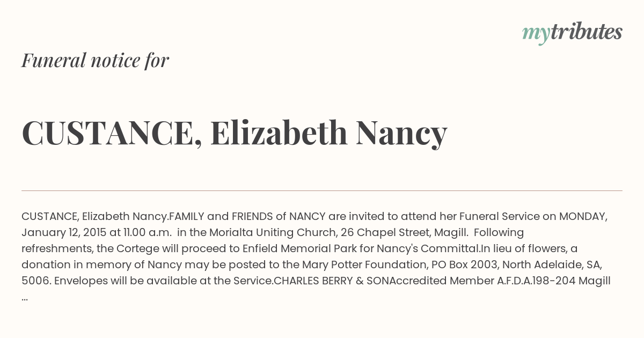
Task: Click the 'Funeral notice for' heading
Action: 95,61
